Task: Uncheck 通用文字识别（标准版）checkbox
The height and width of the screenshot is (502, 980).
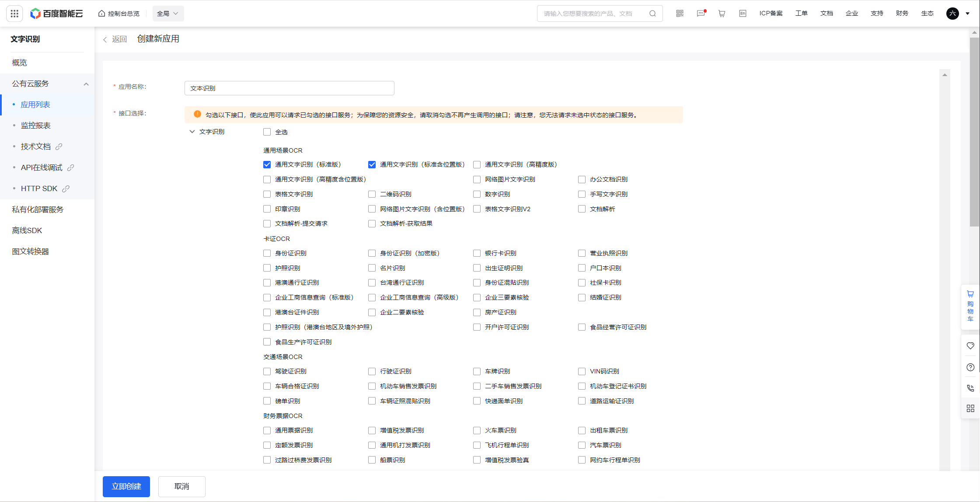Action: [267, 165]
